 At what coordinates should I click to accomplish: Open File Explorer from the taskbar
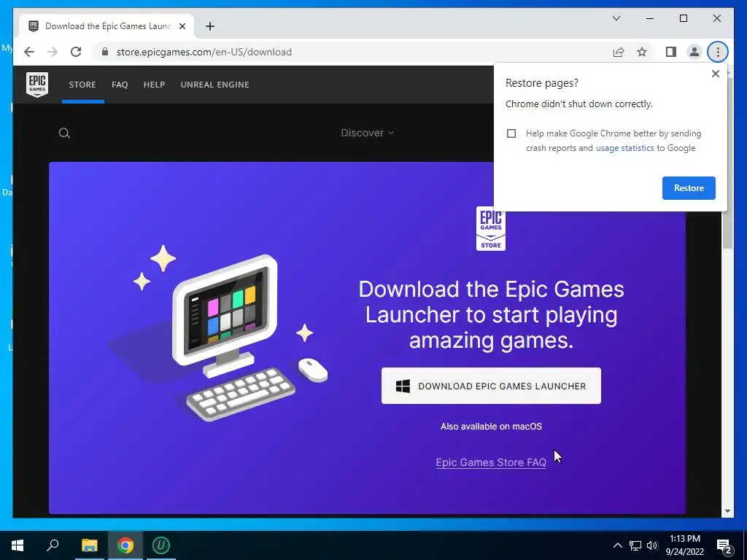pyautogui.click(x=89, y=545)
